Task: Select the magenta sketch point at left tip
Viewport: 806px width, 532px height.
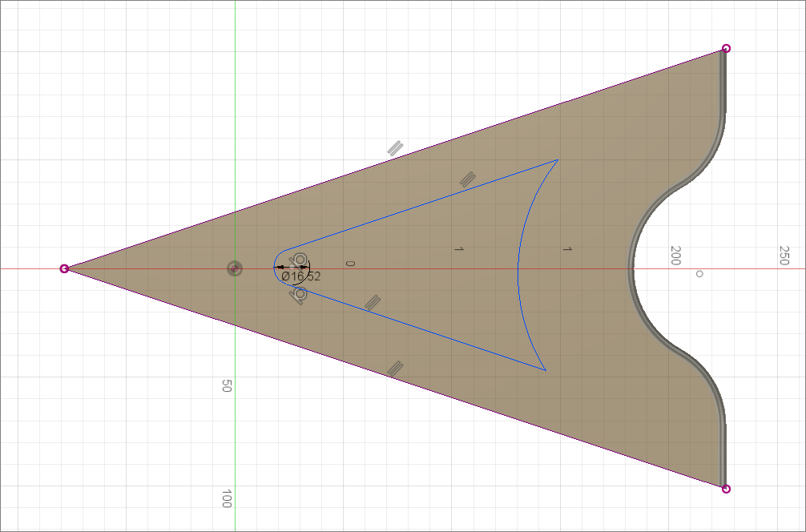Action: coord(64,269)
